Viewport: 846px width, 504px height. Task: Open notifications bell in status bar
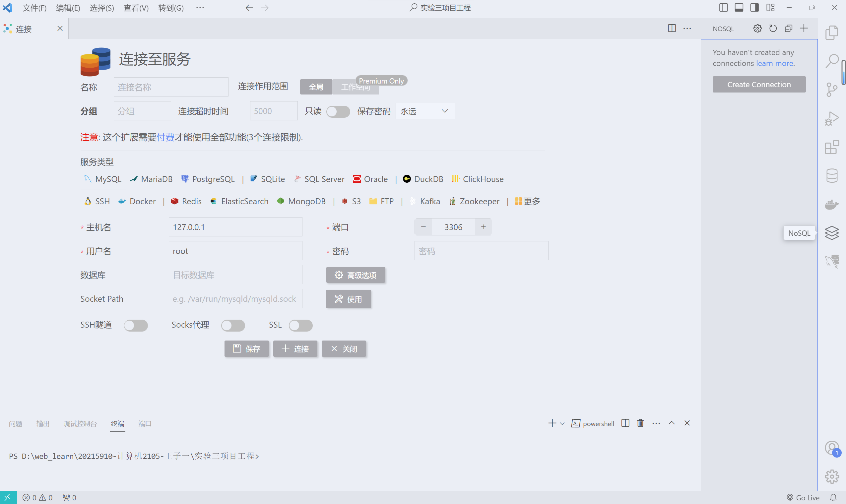tap(833, 498)
